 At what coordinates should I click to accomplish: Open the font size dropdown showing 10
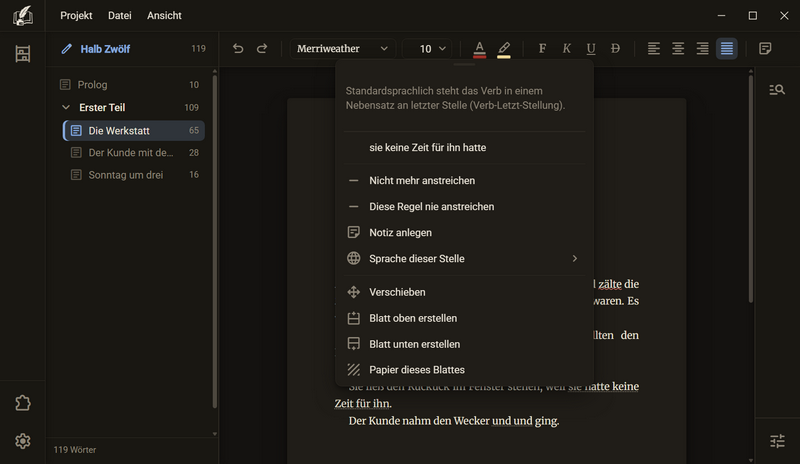pyautogui.click(x=427, y=48)
